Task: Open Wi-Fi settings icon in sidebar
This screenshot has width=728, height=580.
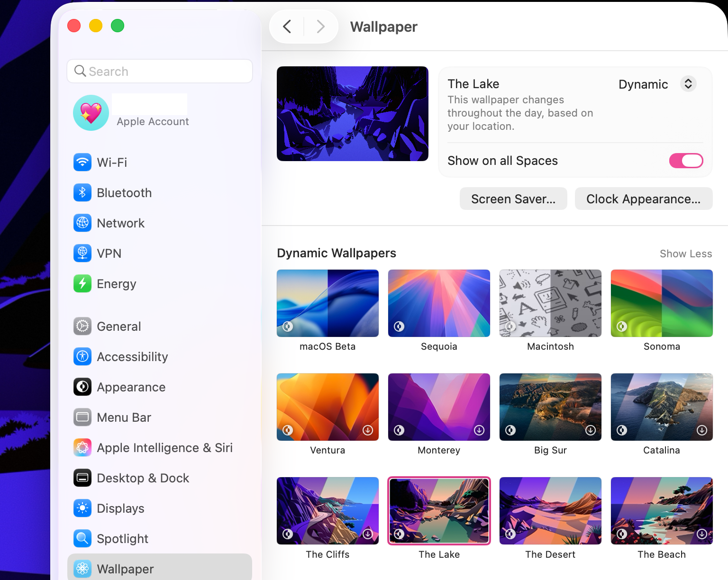Action: 82,163
